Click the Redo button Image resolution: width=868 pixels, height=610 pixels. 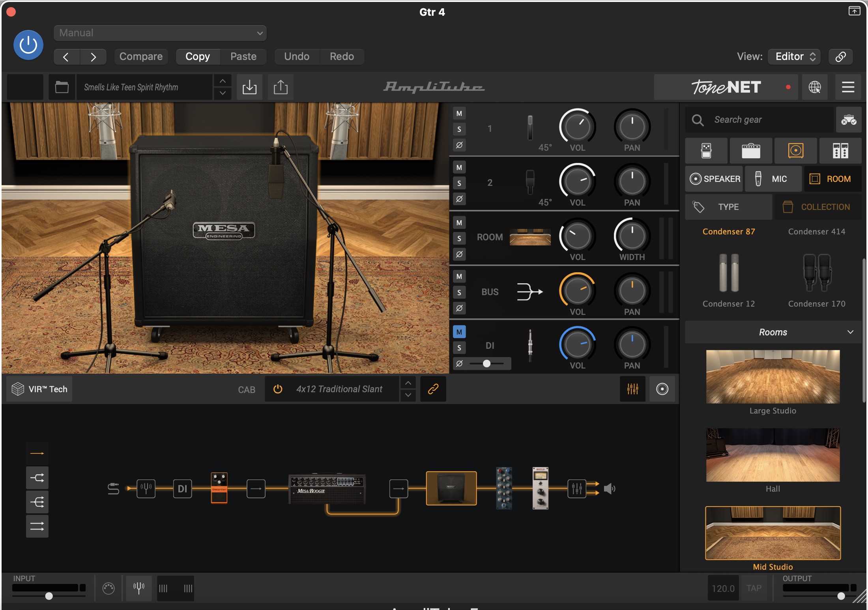click(x=342, y=57)
